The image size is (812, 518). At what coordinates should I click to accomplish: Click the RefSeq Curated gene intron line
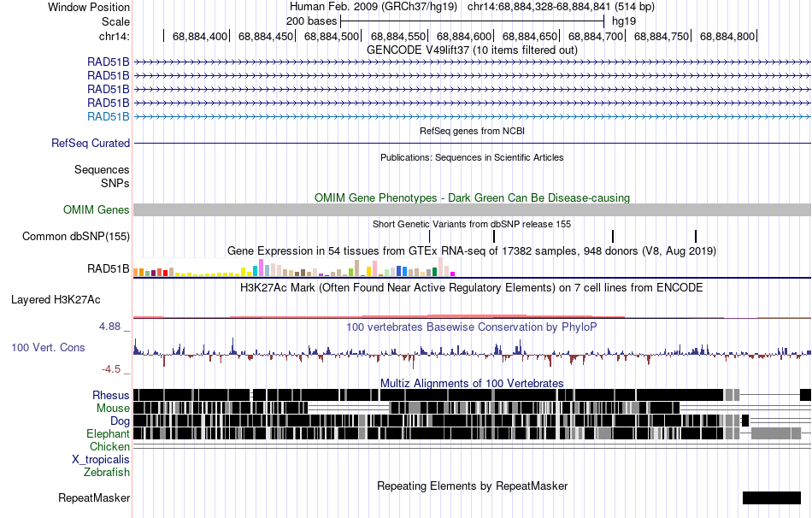pos(473,143)
